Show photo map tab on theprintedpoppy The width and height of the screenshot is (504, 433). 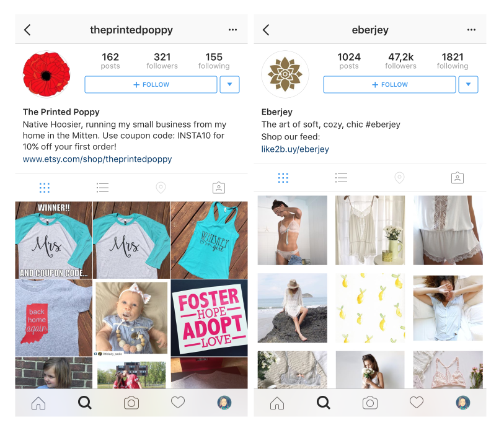point(161,188)
